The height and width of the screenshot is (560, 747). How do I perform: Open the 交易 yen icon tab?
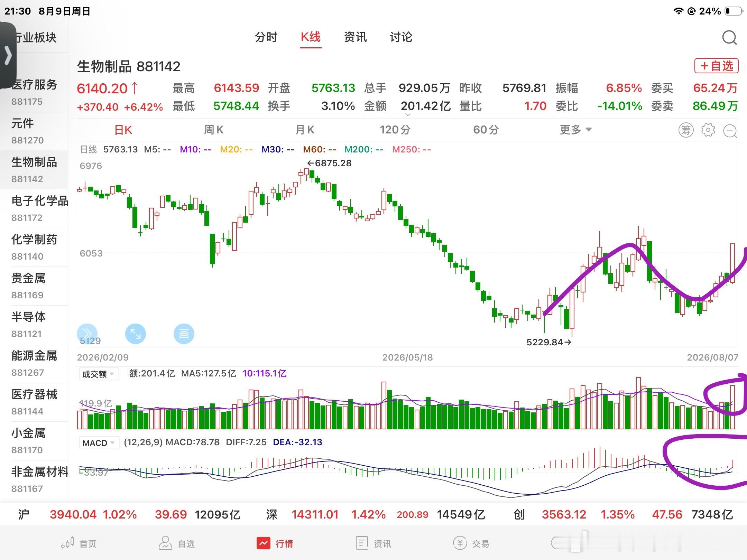(471, 543)
